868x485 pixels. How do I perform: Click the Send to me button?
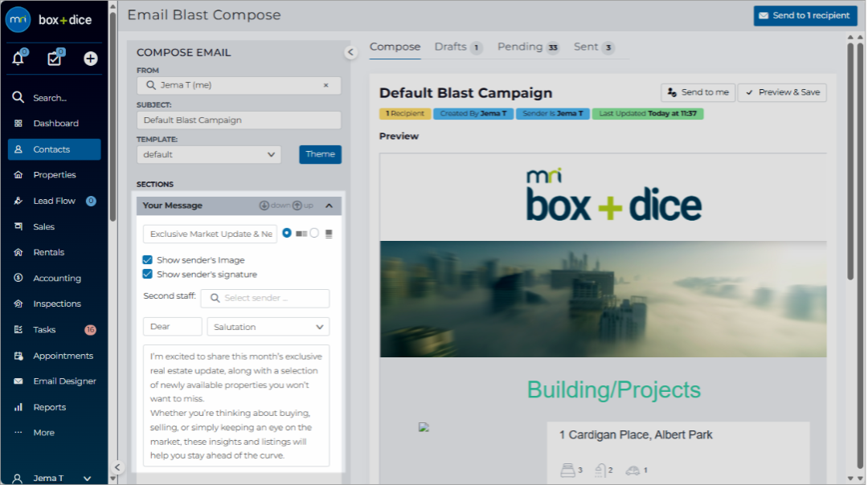coord(698,92)
